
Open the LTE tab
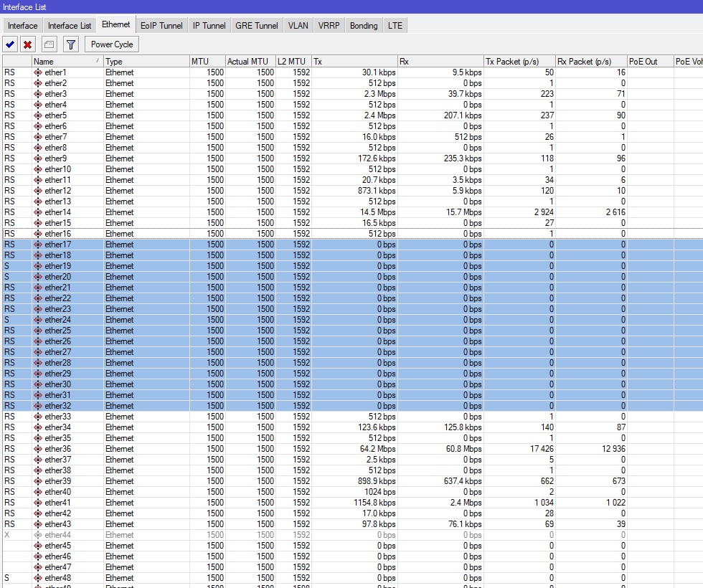coord(395,26)
